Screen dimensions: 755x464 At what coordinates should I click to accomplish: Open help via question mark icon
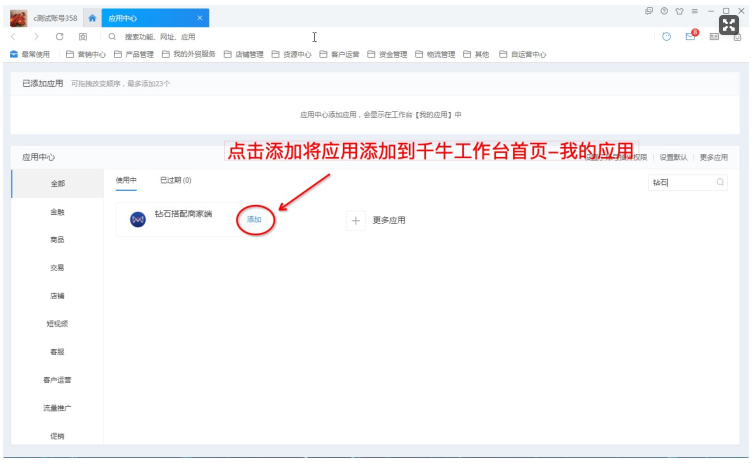[664, 11]
